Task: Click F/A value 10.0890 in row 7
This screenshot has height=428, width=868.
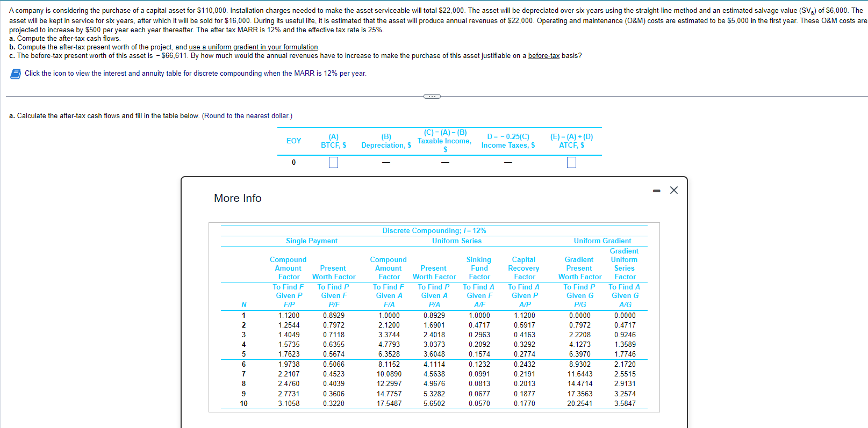Action: click(x=389, y=374)
